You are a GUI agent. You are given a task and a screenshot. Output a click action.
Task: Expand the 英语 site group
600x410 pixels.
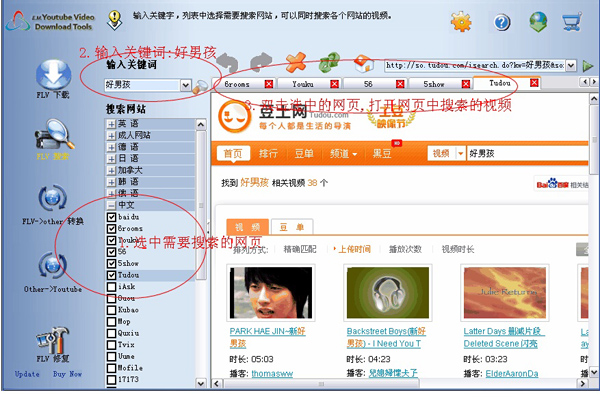pyautogui.click(x=111, y=124)
